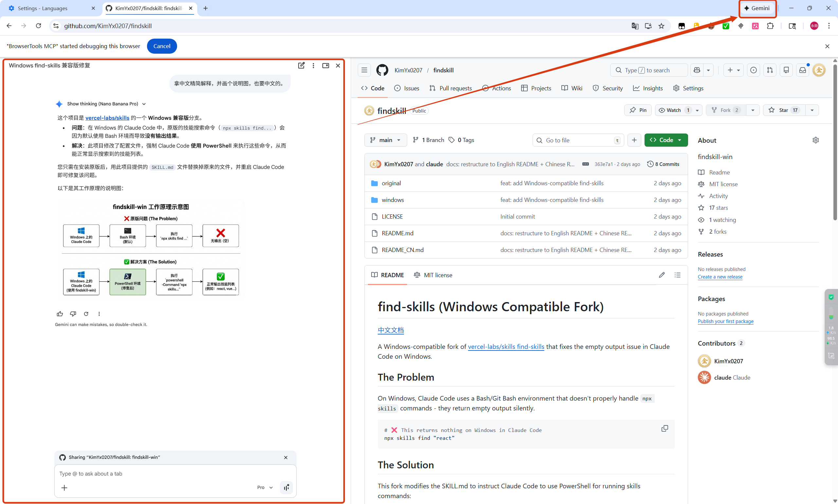Open the MIT license tab
838x504 pixels.
click(433, 275)
